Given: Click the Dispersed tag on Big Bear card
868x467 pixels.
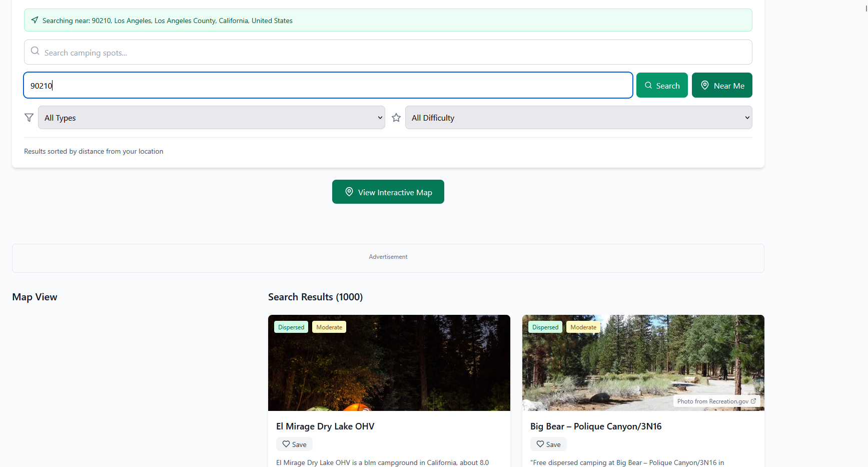Looking at the screenshot, I should point(545,327).
